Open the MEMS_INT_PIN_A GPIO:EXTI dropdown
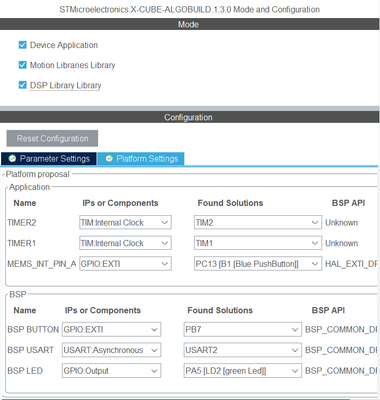Viewport: 380px width, 400px height. pyautogui.click(x=125, y=264)
